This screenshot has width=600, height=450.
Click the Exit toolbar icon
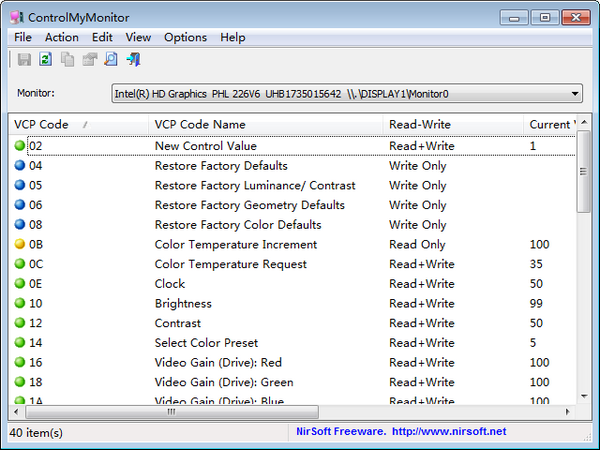pyautogui.click(x=133, y=60)
